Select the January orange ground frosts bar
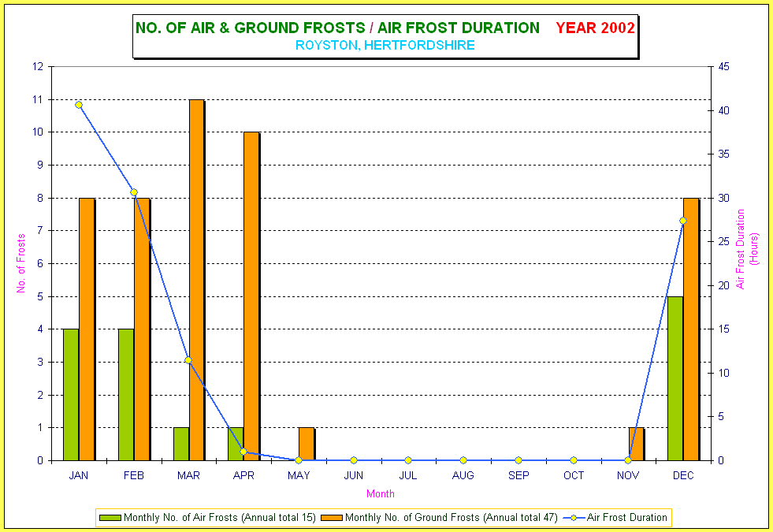Image resolution: width=773 pixels, height=532 pixels. pos(87,329)
